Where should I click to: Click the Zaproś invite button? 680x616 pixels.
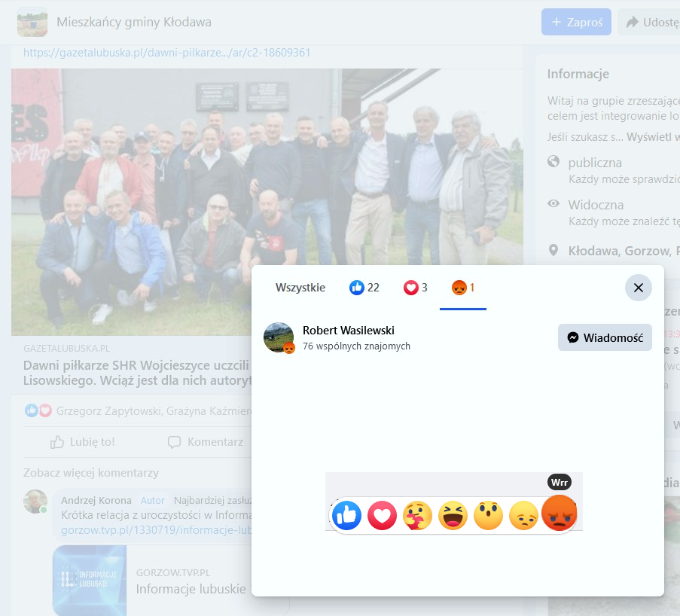(x=576, y=22)
